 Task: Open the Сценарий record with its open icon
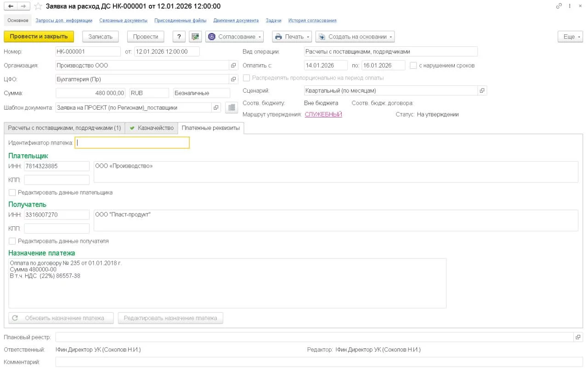tap(482, 91)
